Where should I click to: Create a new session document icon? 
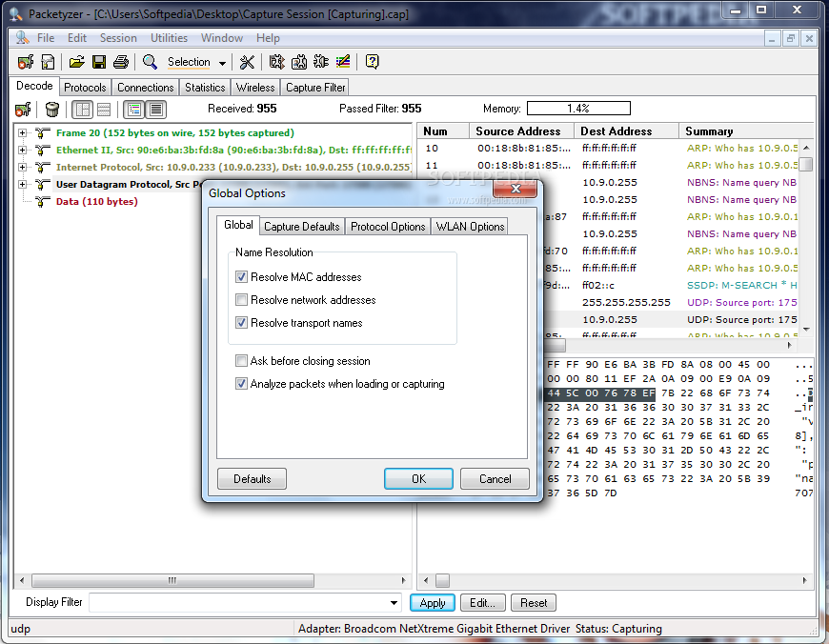(x=48, y=62)
